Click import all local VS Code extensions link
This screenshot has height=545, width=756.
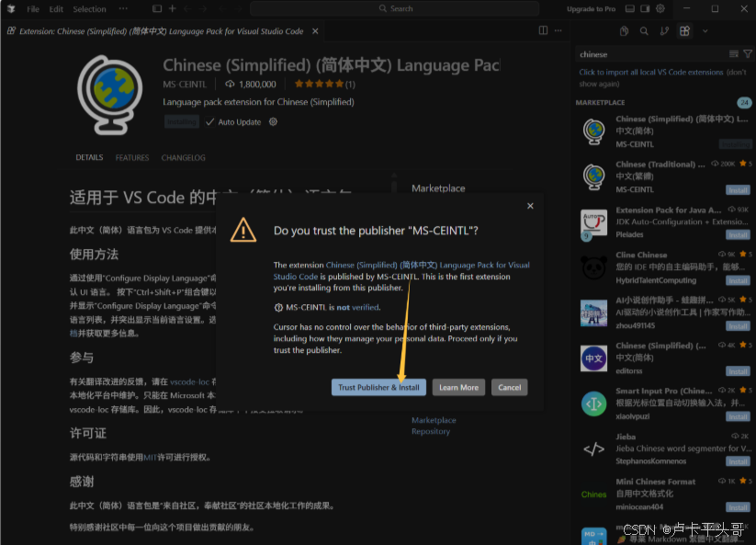point(651,72)
